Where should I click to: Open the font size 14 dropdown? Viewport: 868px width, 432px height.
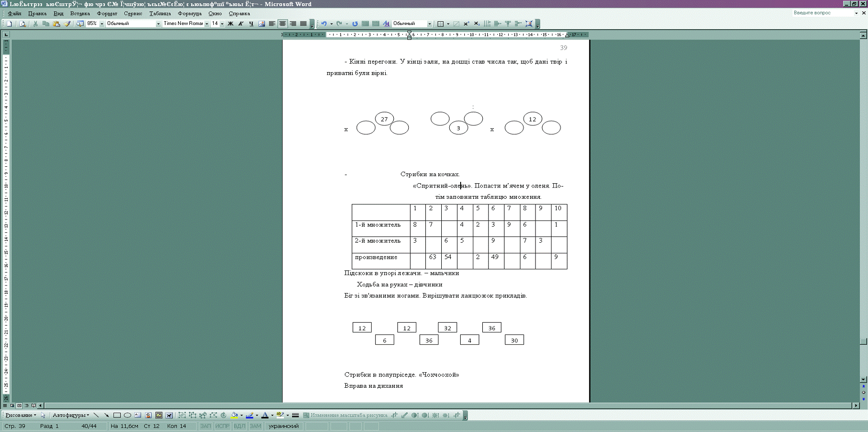(222, 24)
